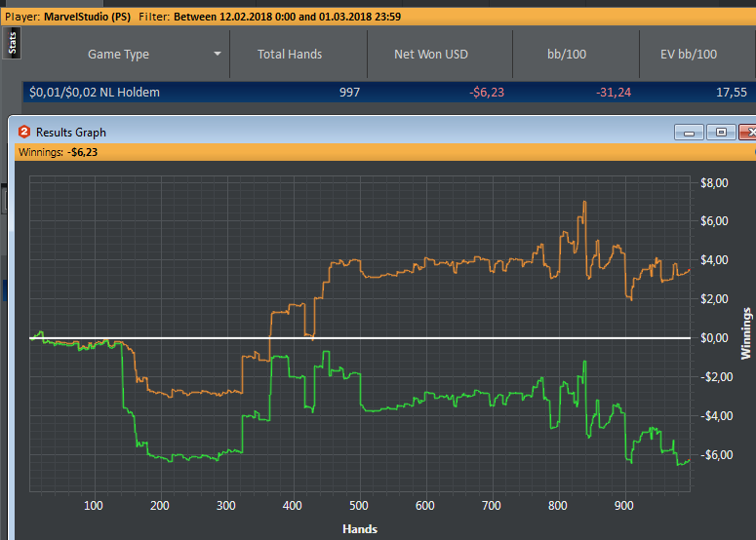Click the bb/100 column header

567,54
